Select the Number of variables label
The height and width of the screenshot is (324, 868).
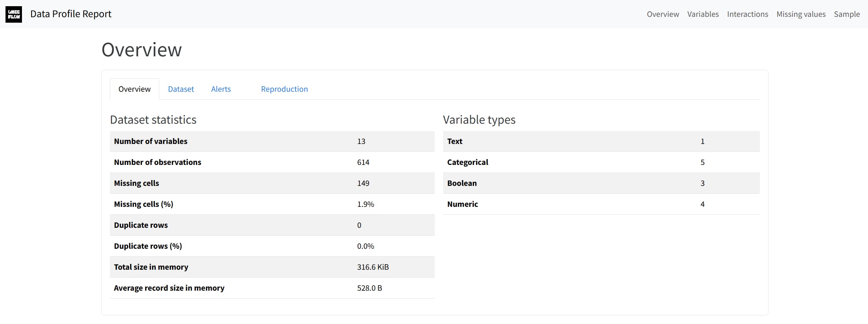coord(151,141)
